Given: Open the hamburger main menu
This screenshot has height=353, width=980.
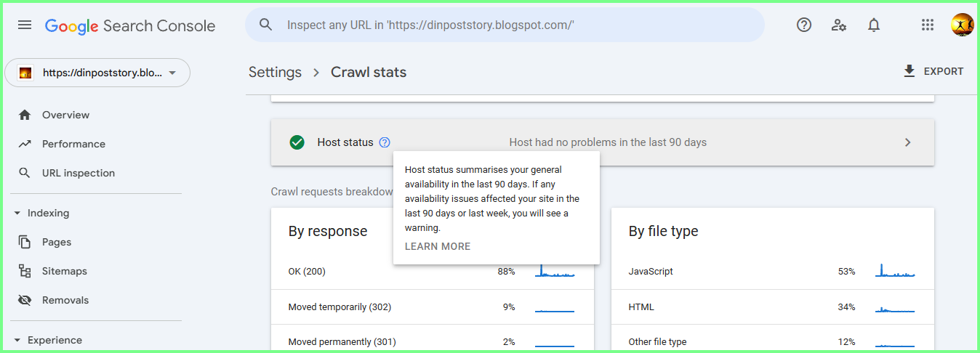Looking at the screenshot, I should pos(25,25).
